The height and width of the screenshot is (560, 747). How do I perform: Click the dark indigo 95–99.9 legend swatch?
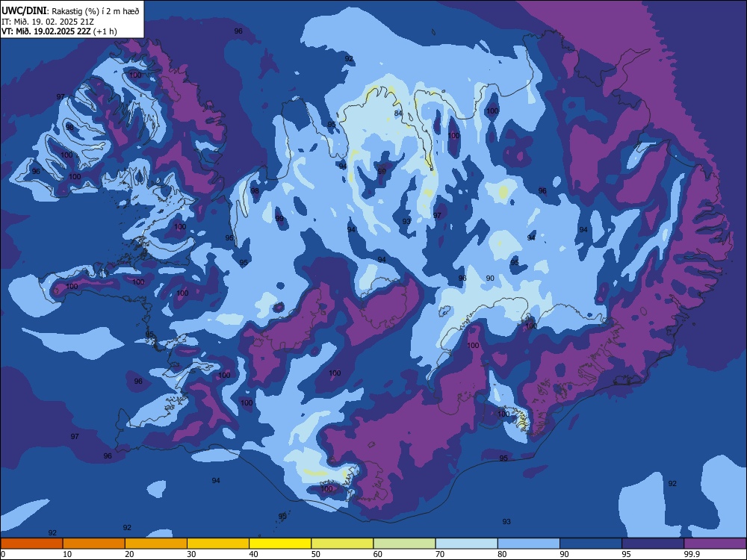653,544
